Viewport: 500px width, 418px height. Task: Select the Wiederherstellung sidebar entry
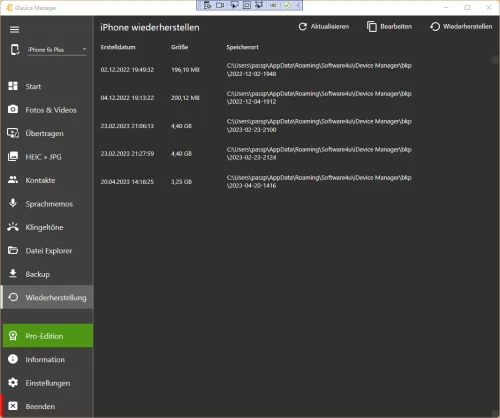[x=47, y=297]
